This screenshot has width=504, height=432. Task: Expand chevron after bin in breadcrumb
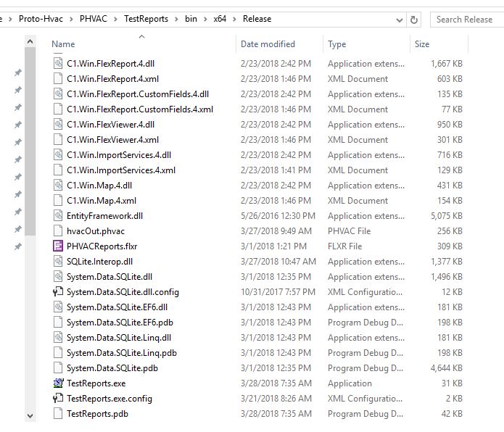[x=205, y=20]
